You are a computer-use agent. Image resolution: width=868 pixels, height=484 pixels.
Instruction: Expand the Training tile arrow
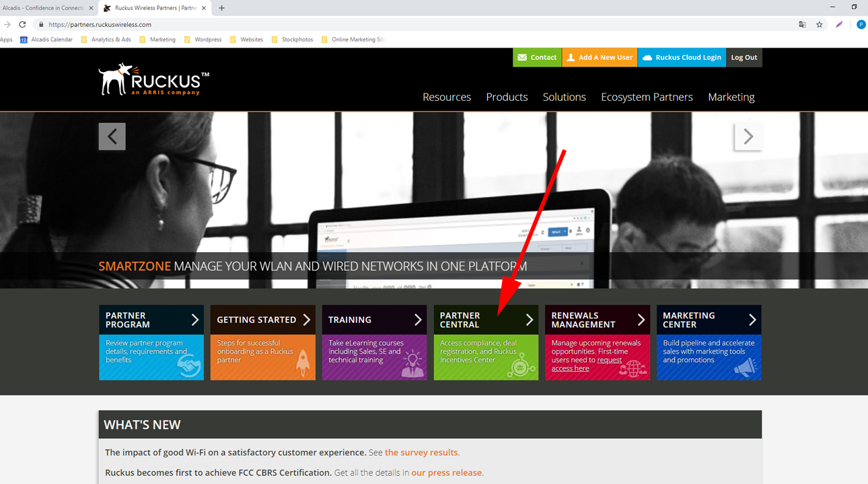point(418,319)
